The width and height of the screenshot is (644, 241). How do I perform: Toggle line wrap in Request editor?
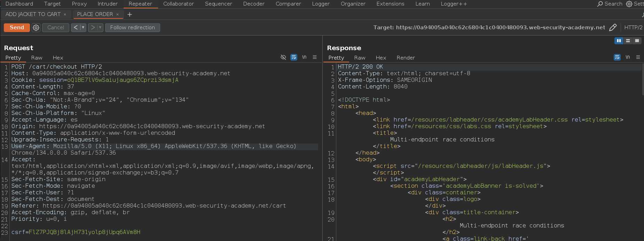click(x=294, y=57)
